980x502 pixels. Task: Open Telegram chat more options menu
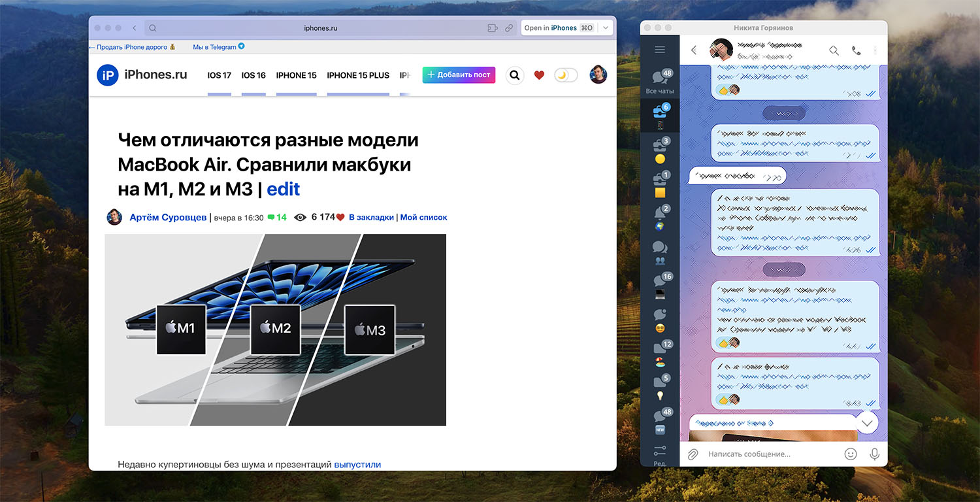point(875,50)
